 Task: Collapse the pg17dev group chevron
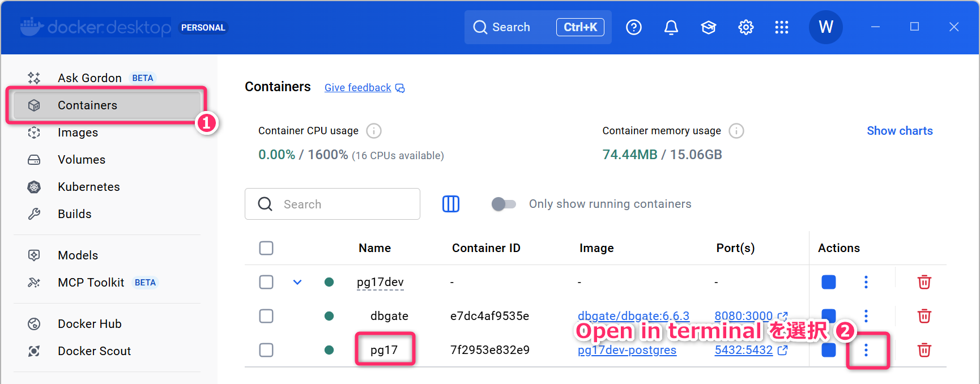297,282
